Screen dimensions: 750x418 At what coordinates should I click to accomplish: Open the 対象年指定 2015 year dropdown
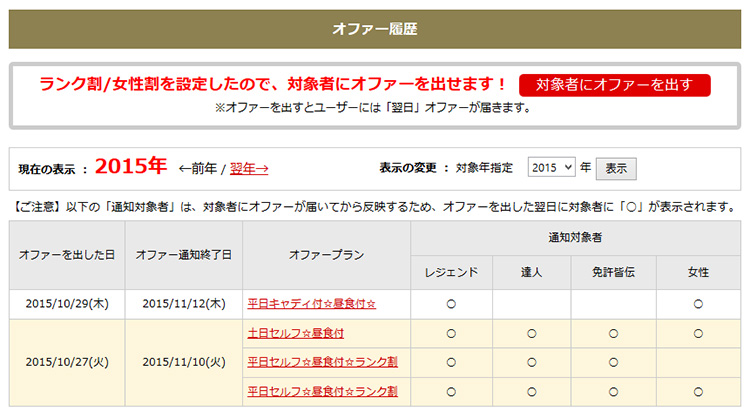[x=551, y=167]
